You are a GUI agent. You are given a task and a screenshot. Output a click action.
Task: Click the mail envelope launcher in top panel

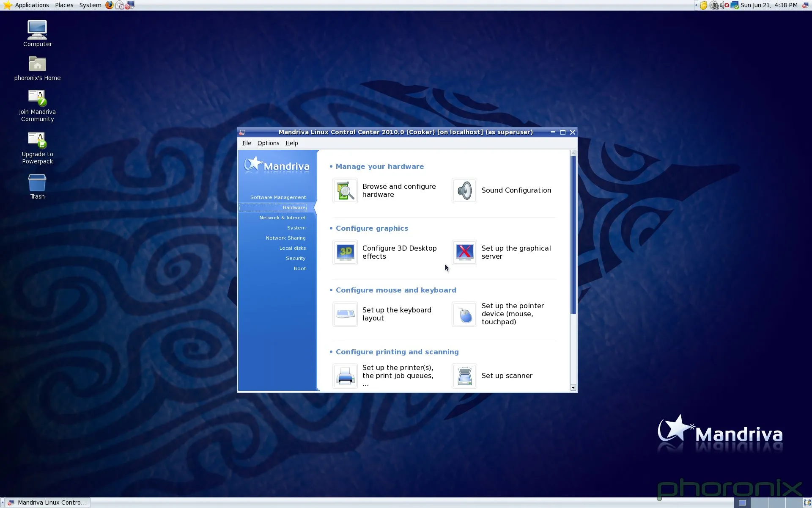pos(120,5)
